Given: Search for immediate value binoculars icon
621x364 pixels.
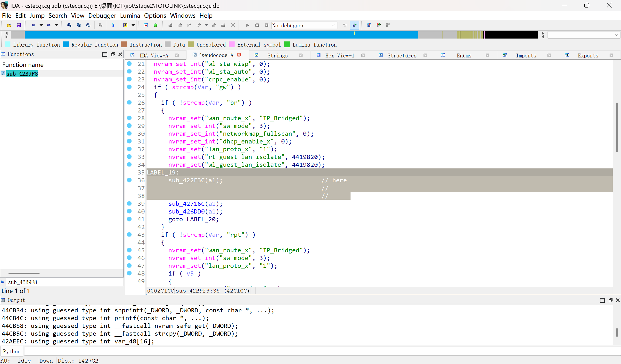Looking at the screenshot, I should coord(69,25).
